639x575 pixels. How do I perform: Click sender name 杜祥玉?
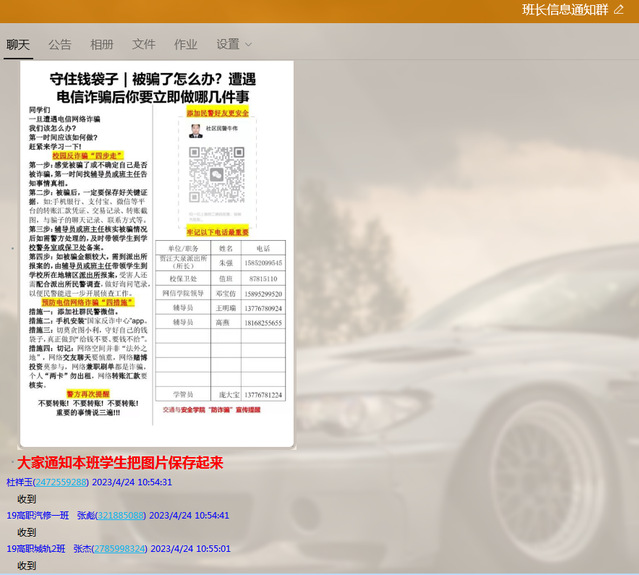click(19, 482)
